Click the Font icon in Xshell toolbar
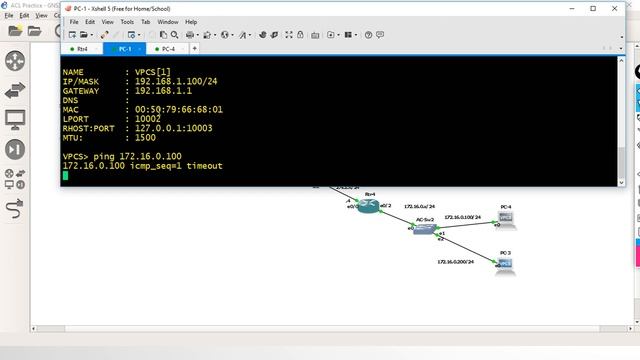 [x=242, y=35]
